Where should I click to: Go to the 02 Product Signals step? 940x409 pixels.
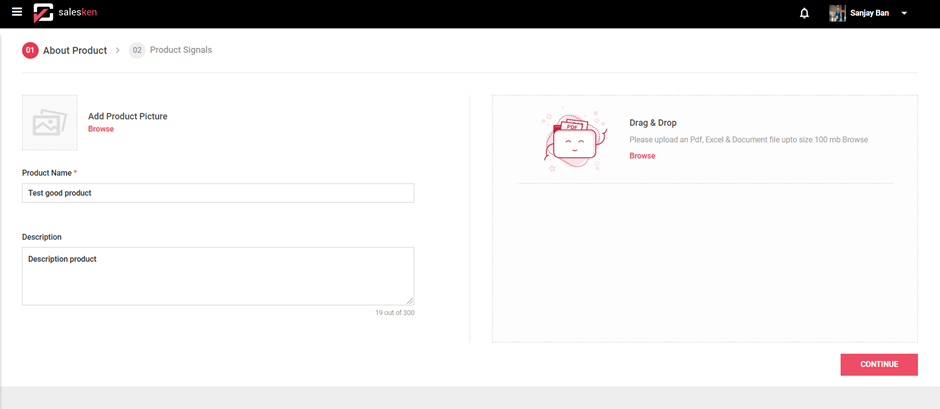tap(171, 50)
